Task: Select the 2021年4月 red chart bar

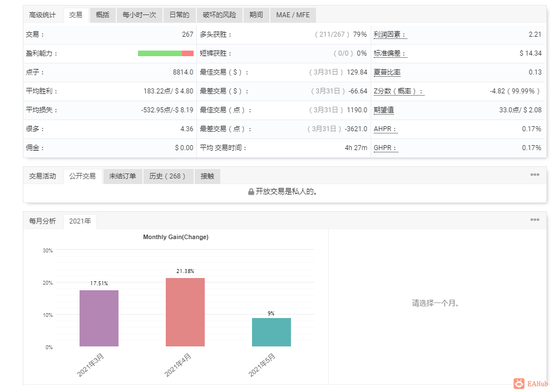Action: [x=185, y=312]
